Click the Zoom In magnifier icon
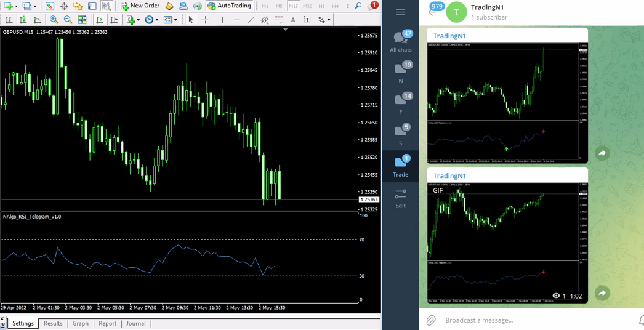 click(54, 19)
